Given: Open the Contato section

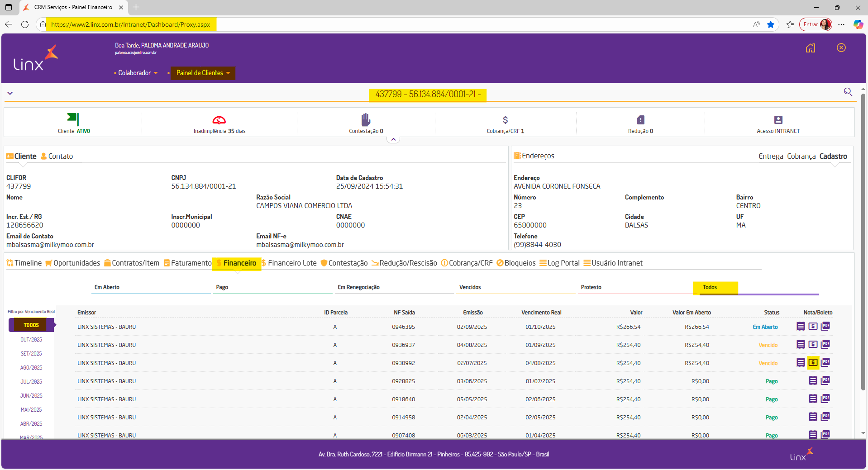Looking at the screenshot, I should tap(57, 156).
